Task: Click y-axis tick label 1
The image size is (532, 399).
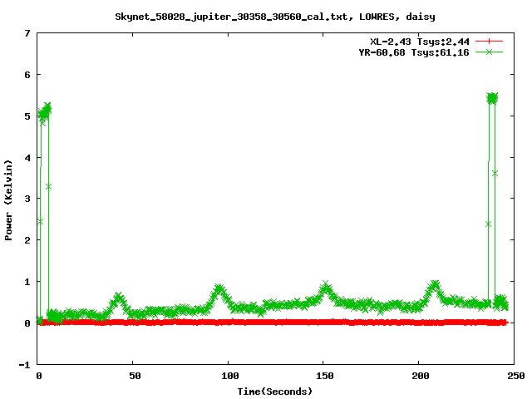Action: click(27, 282)
